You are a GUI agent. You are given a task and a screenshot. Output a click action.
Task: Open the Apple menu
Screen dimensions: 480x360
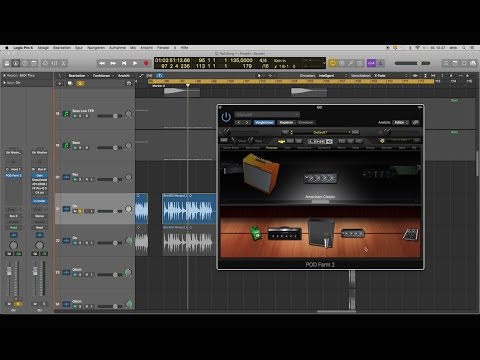coord(6,48)
